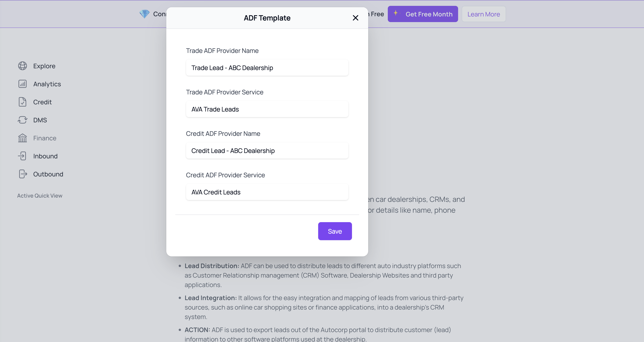This screenshot has height=342, width=644.
Task: Click the DMS sync arrows icon
Action: (x=23, y=120)
